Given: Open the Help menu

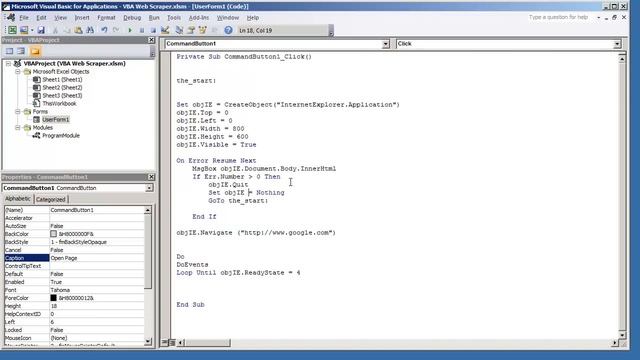Looking at the screenshot, I should [x=253, y=18].
